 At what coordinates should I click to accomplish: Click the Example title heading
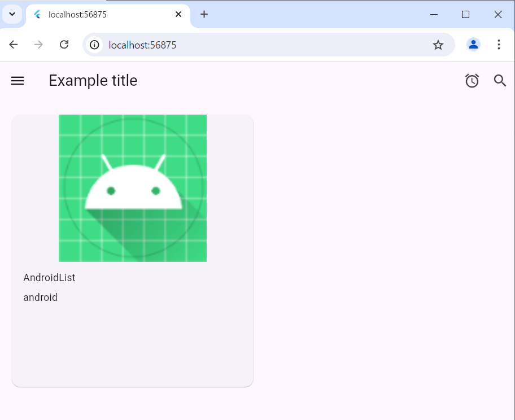coord(93,81)
